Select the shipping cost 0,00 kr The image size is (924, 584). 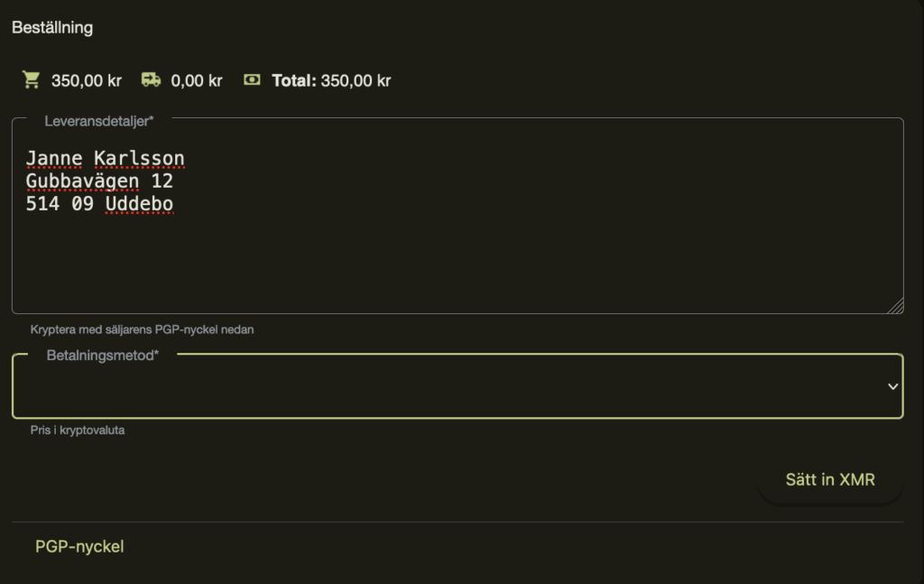point(197,80)
